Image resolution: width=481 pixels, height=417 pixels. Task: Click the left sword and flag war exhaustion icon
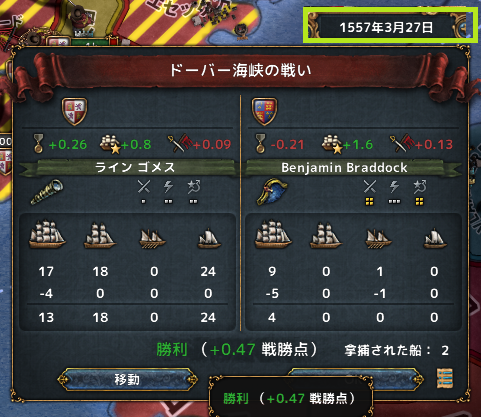pos(180,143)
